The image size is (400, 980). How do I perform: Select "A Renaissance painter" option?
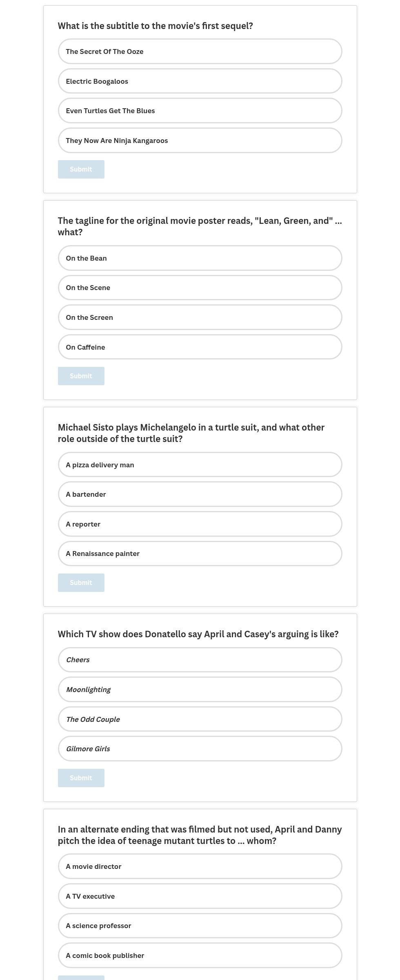pos(200,553)
